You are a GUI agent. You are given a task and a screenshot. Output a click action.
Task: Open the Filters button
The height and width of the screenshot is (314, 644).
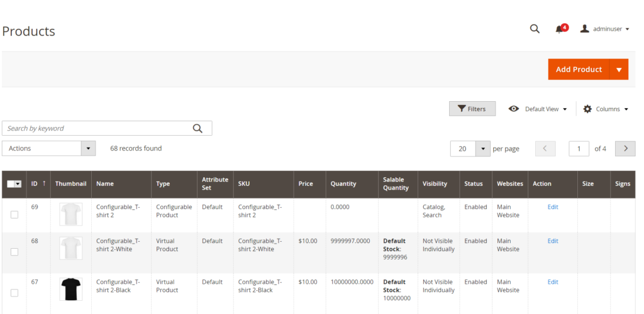(x=472, y=109)
